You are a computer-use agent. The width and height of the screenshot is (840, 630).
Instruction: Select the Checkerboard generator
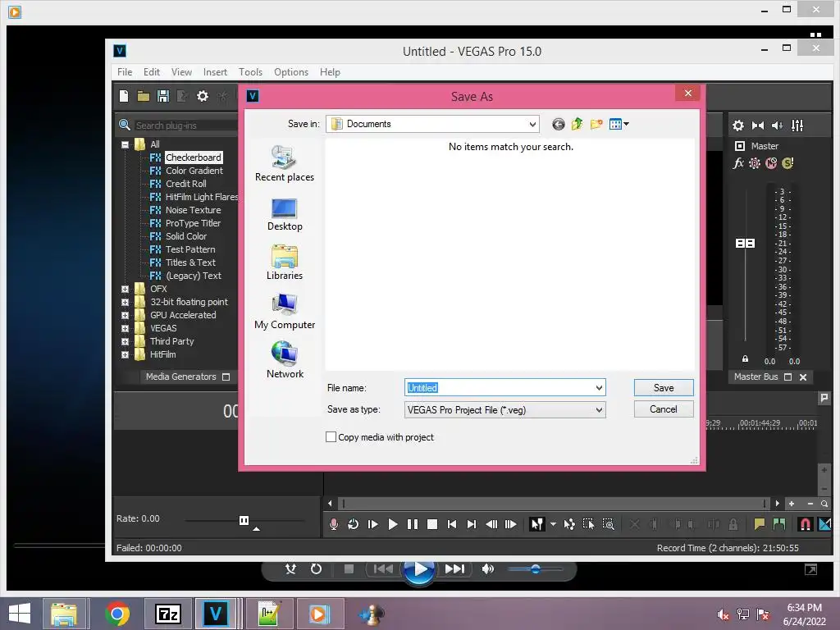pos(194,157)
